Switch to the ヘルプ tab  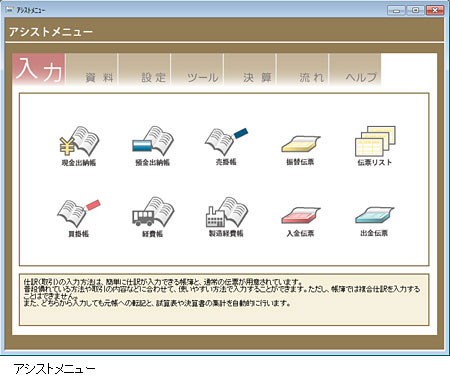[x=355, y=69]
